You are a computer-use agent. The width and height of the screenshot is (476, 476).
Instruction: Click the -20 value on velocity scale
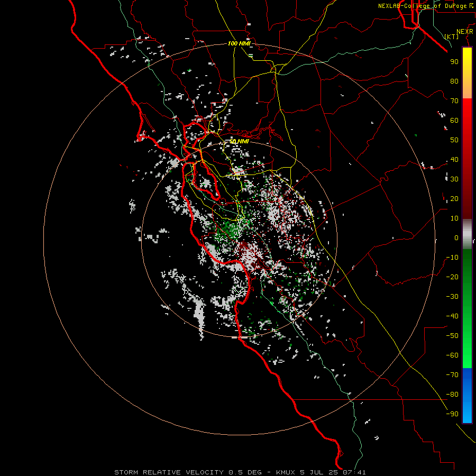452,277
